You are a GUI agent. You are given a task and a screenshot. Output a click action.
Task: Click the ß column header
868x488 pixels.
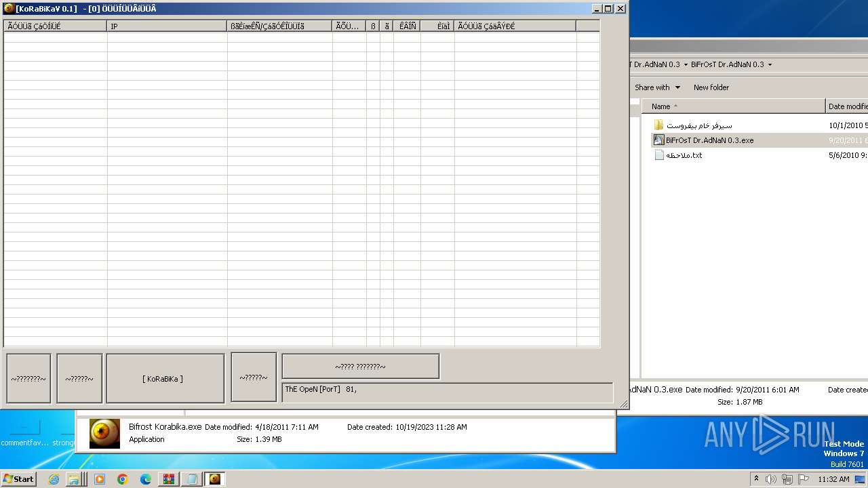point(373,26)
